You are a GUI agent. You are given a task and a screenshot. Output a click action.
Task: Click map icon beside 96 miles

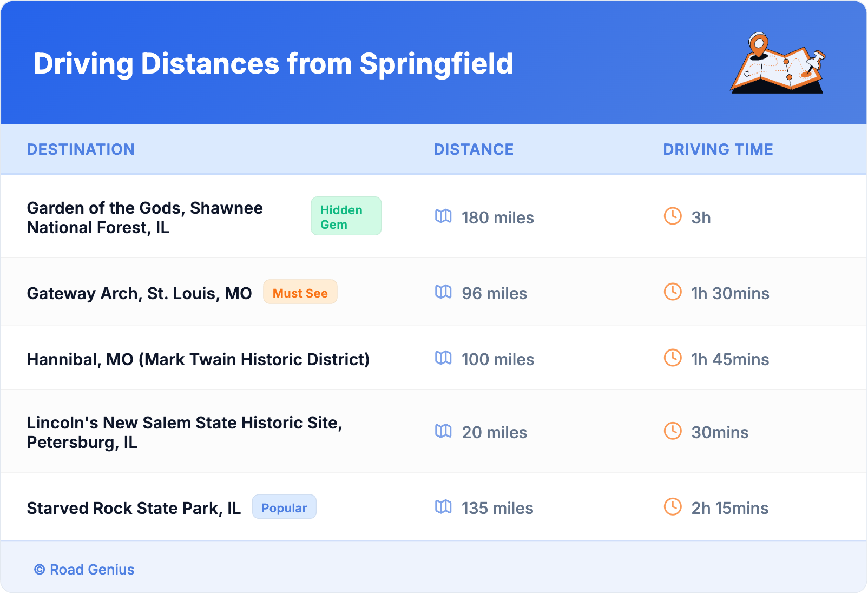443,292
